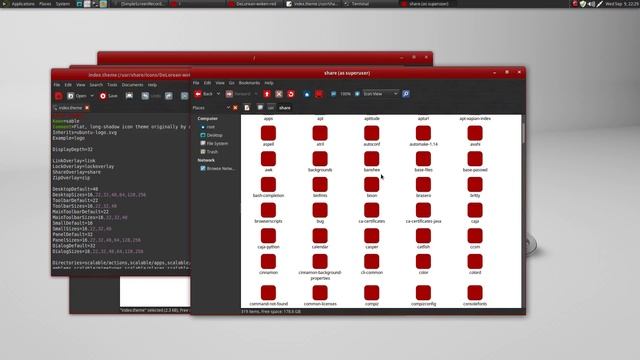Screen dimensions: 640x360
Task: Reload the share folder view
Action: [291, 94]
